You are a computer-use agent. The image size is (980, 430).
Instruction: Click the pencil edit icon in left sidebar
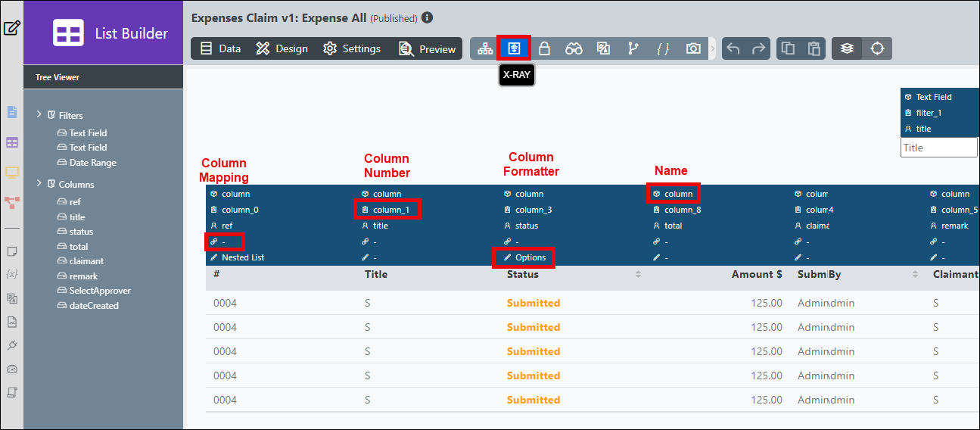coord(11,29)
